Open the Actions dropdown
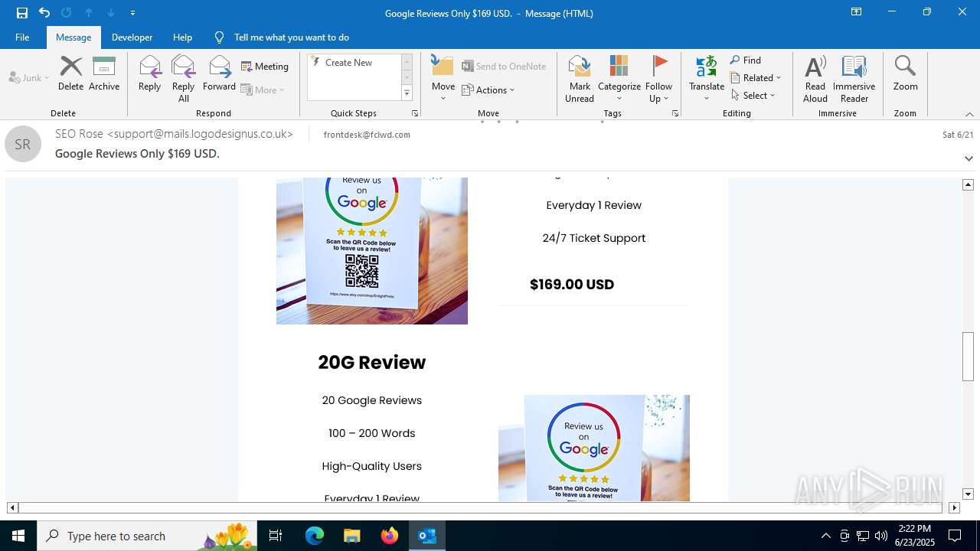This screenshot has height=551, width=980. click(488, 90)
